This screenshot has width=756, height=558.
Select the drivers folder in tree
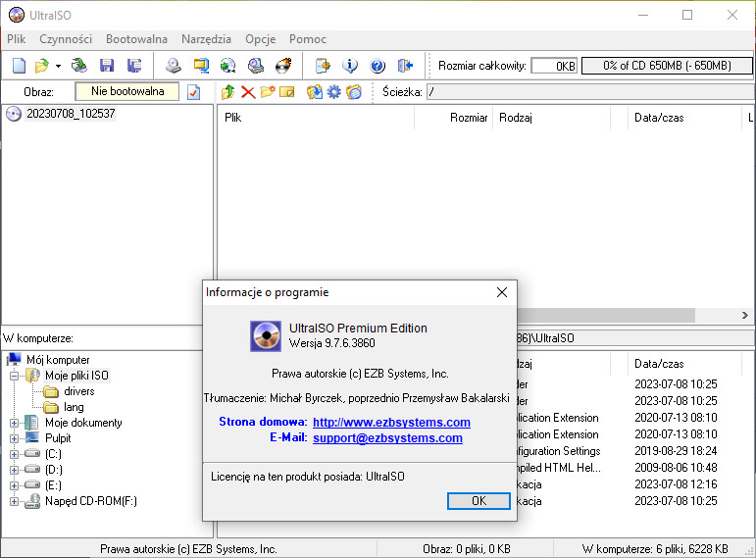coord(79,391)
